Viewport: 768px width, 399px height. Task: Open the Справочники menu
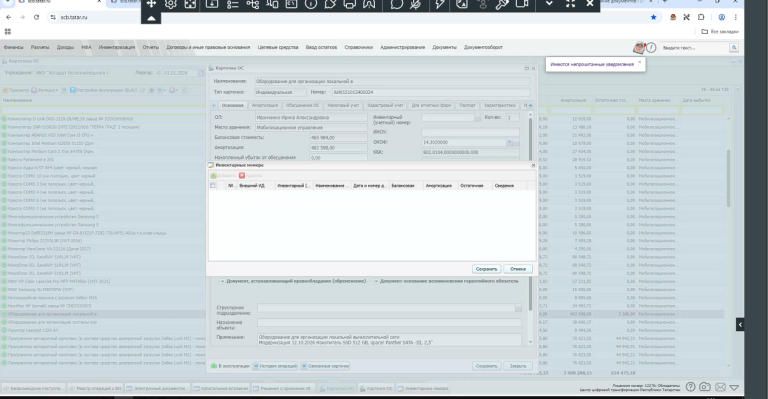359,47
